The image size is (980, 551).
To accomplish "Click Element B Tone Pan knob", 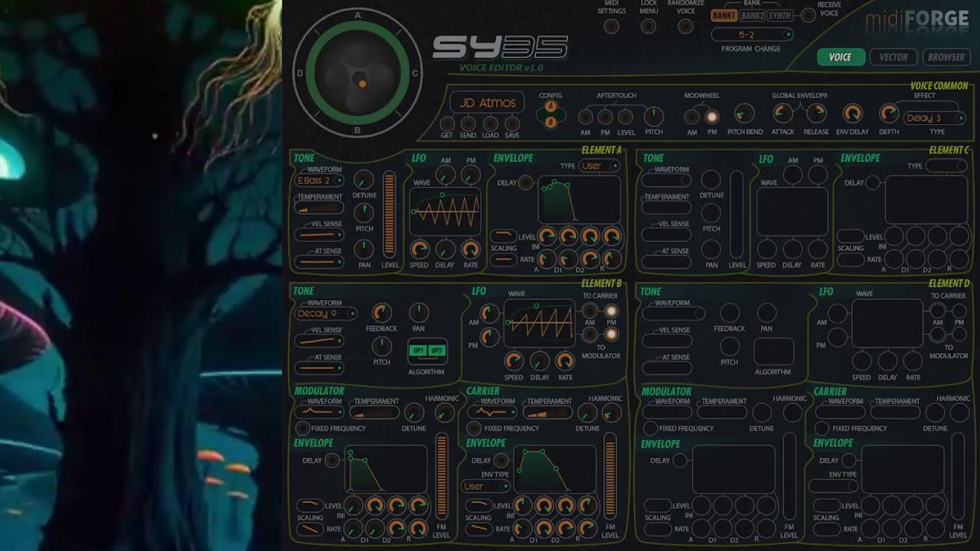I will click(x=419, y=312).
